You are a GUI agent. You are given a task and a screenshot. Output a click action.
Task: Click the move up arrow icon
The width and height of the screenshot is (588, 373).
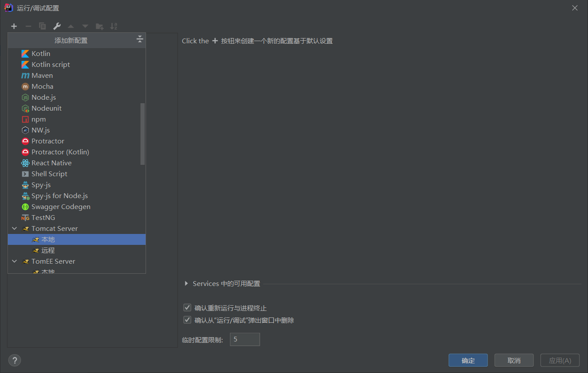[x=71, y=26]
